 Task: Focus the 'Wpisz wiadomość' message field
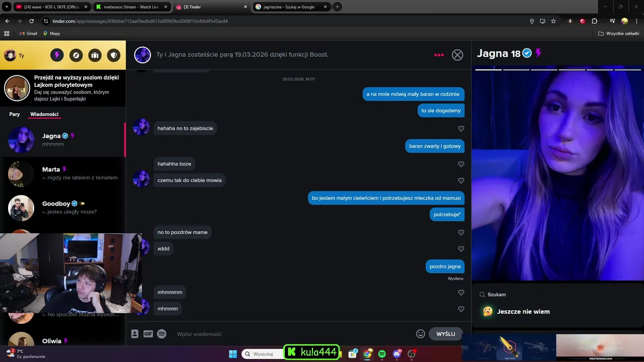[x=293, y=334]
